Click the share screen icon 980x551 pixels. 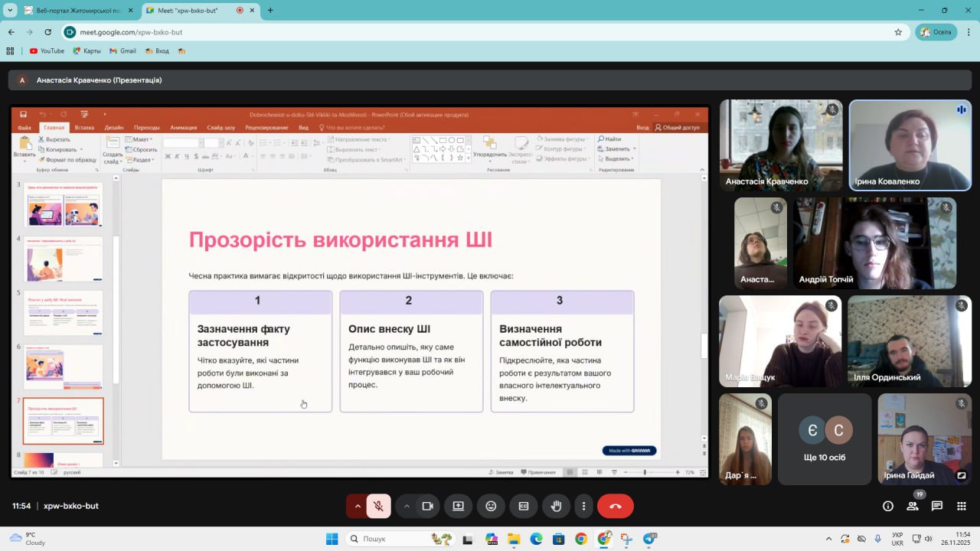coord(458,506)
